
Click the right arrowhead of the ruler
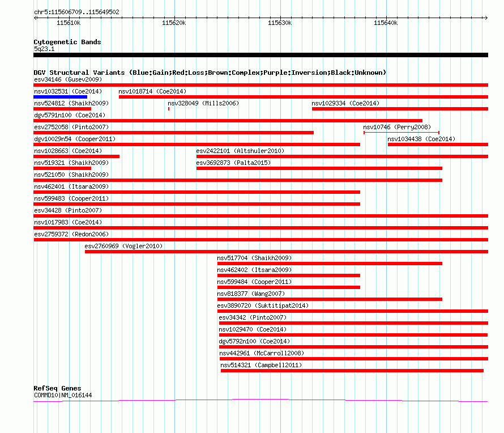pos(486,18)
